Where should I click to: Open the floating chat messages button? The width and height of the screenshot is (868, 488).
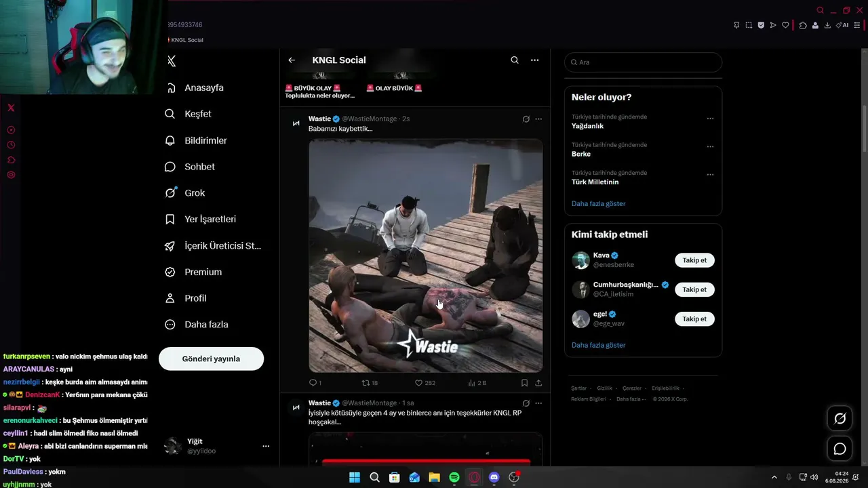[840, 449]
